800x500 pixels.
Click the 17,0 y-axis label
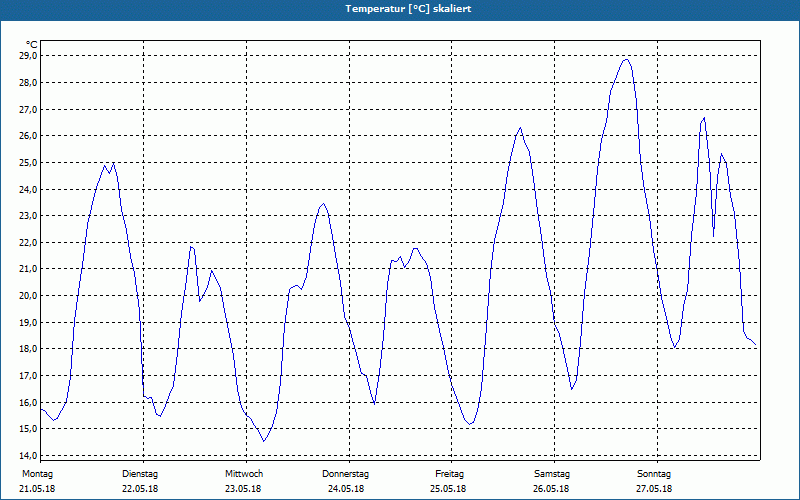28,376
